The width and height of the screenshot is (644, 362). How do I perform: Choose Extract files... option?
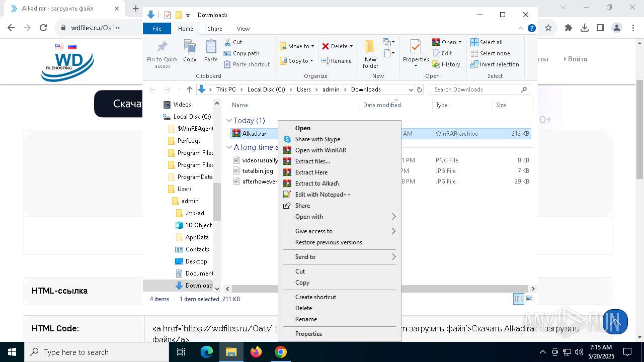pos(339,161)
